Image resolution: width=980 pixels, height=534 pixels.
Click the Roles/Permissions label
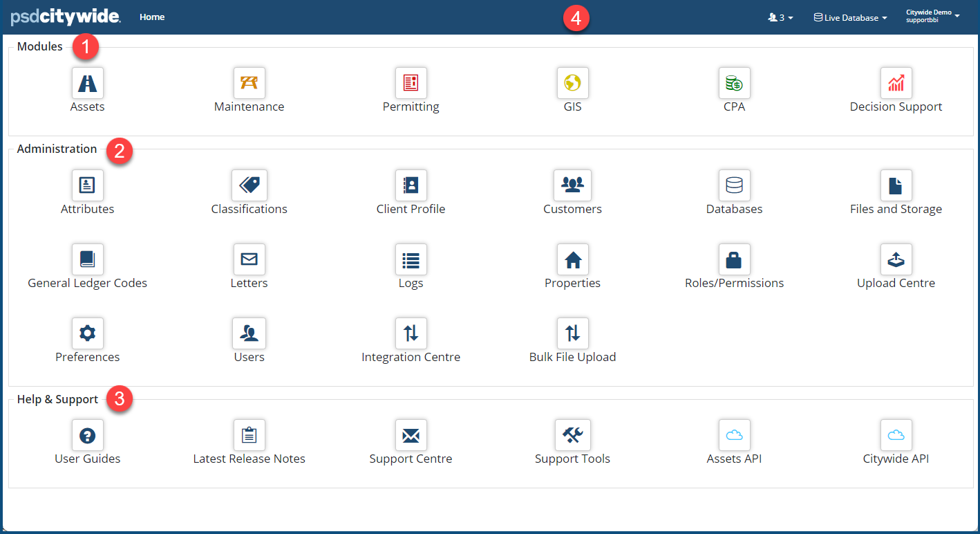[x=735, y=283]
